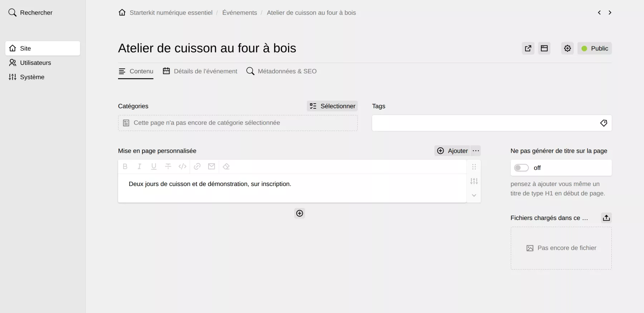Open the Métadonnées & SEO tab
Image resolution: width=644 pixels, height=313 pixels.
[x=282, y=71]
